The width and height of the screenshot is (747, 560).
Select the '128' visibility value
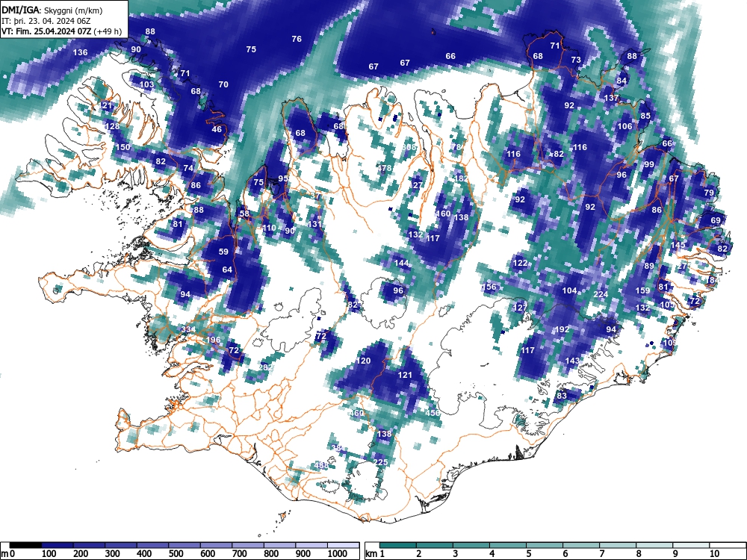click(113, 126)
